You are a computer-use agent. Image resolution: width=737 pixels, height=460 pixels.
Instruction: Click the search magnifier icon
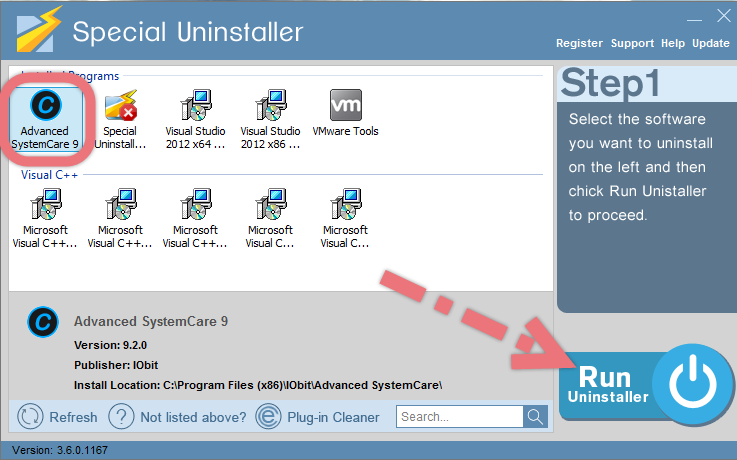click(x=535, y=417)
